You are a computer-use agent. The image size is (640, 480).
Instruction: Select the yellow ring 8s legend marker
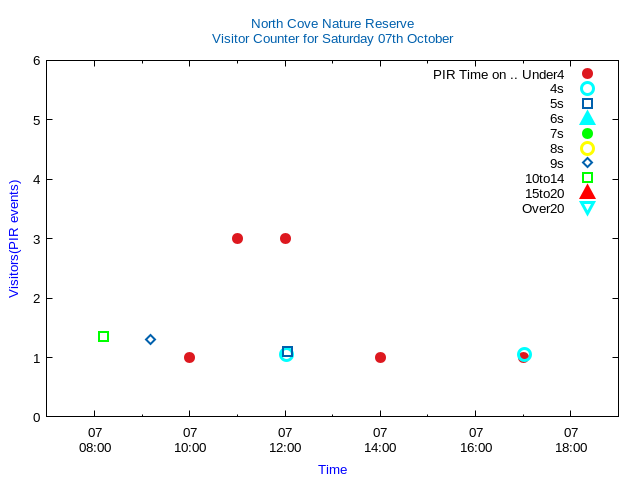[x=587, y=149]
